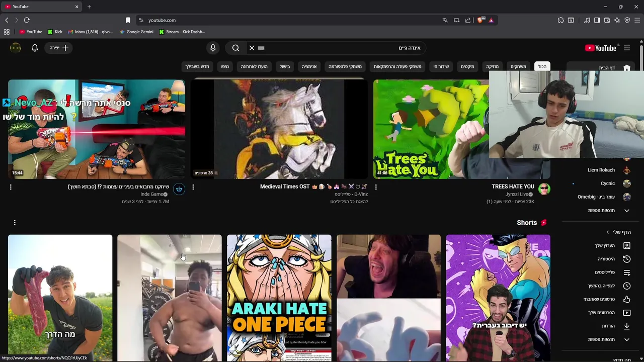Viewport: 644px width, 362px height.
Task: Open the apps grid icon on bookmarks bar
Action: click(x=7, y=32)
